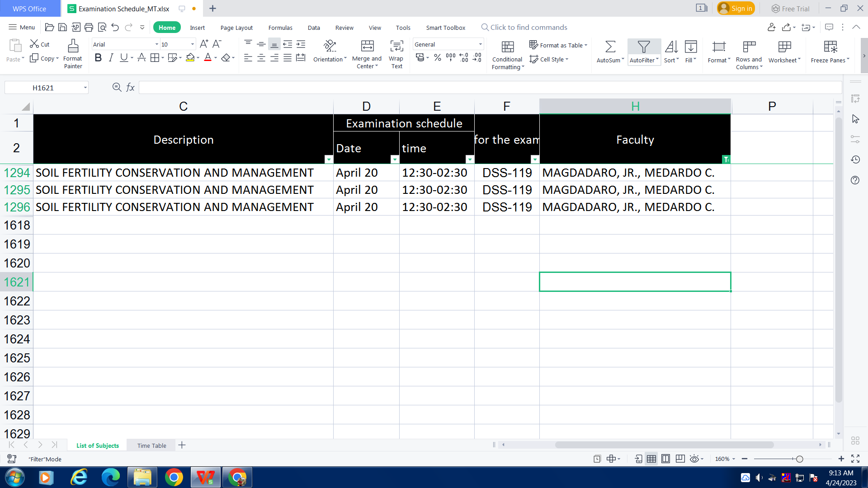Click the AutoSum sigma icon

[x=610, y=47]
